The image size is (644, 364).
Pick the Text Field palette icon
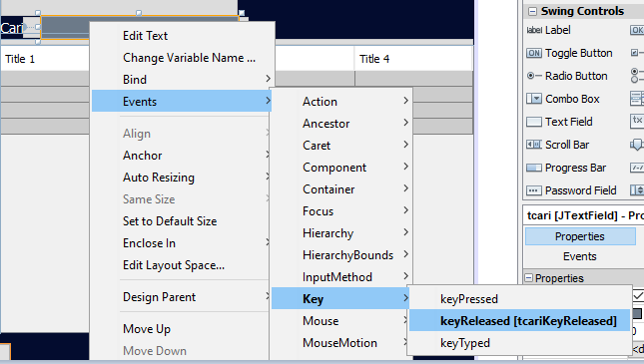[x=534, y=122]
